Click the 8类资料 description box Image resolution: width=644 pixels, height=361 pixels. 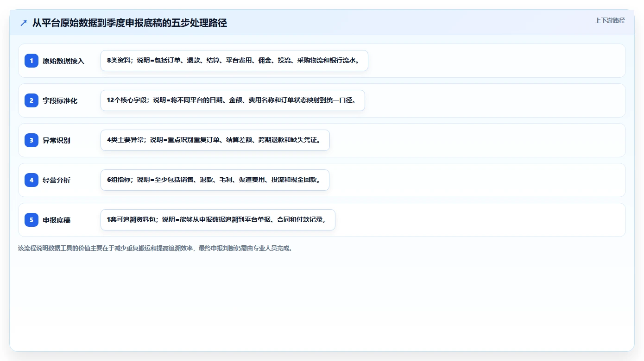(x=234, y=61)
